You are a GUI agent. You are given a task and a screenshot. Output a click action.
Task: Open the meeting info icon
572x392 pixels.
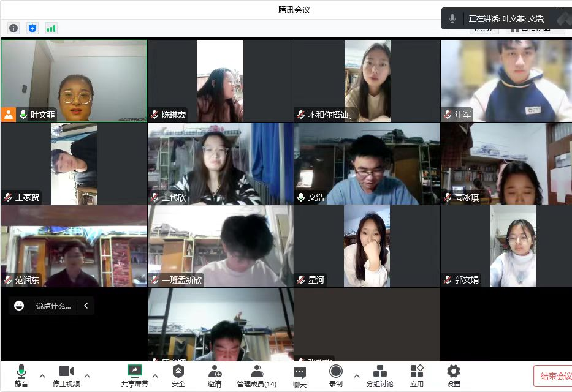click(13, 28)
